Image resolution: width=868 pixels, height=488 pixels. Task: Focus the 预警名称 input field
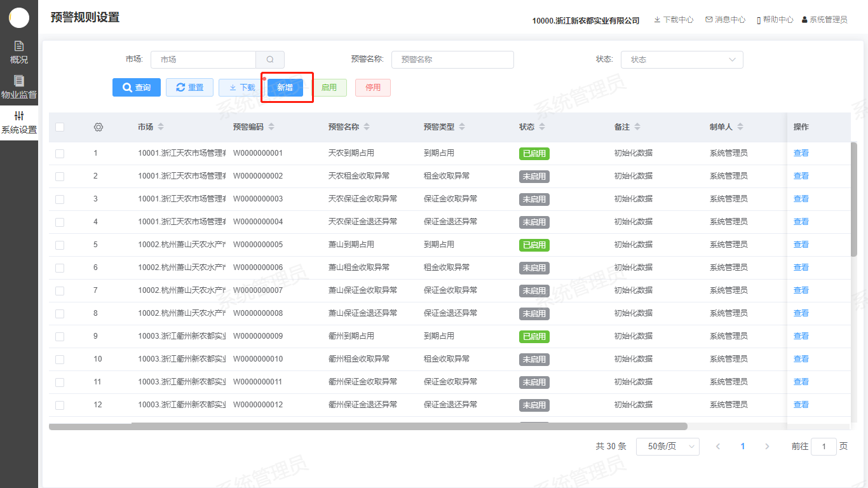click(452, 60)
